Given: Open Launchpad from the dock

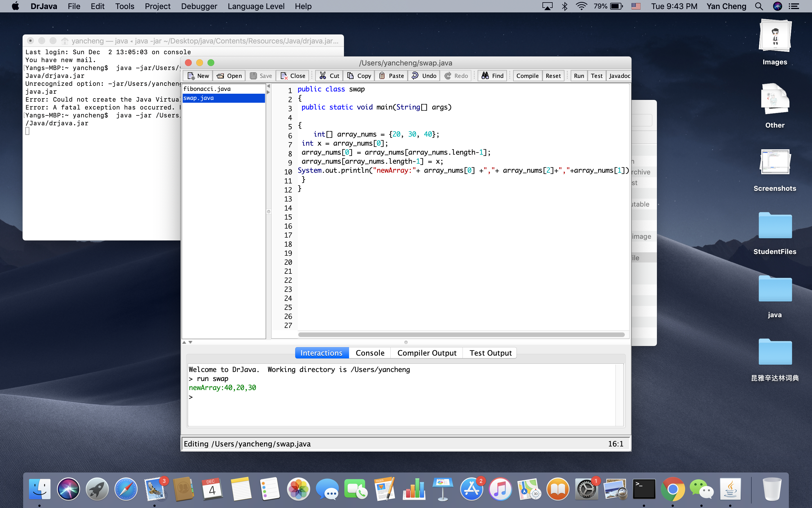Looking at the screenshot, I should [97, 489].
